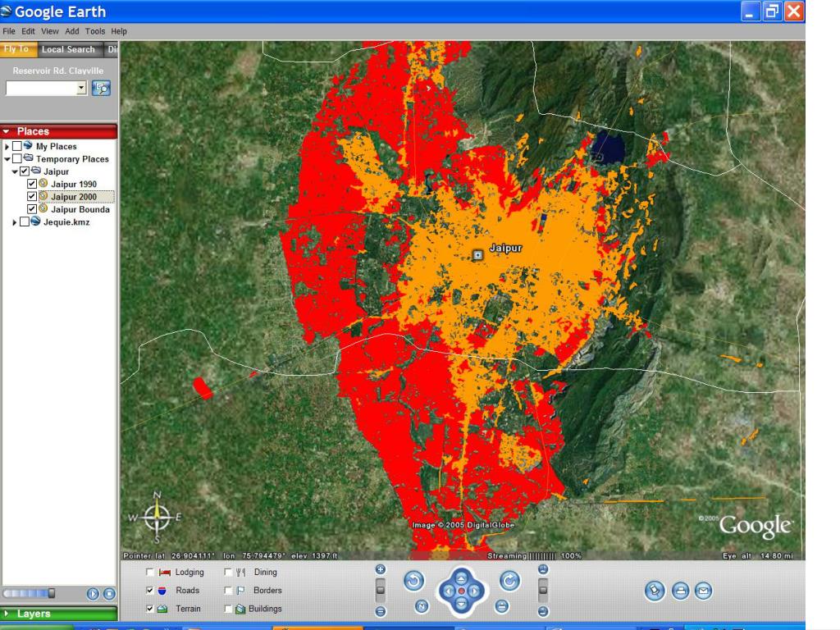Reset view to north with N button
840x630 pixels.
click(422, 606)
